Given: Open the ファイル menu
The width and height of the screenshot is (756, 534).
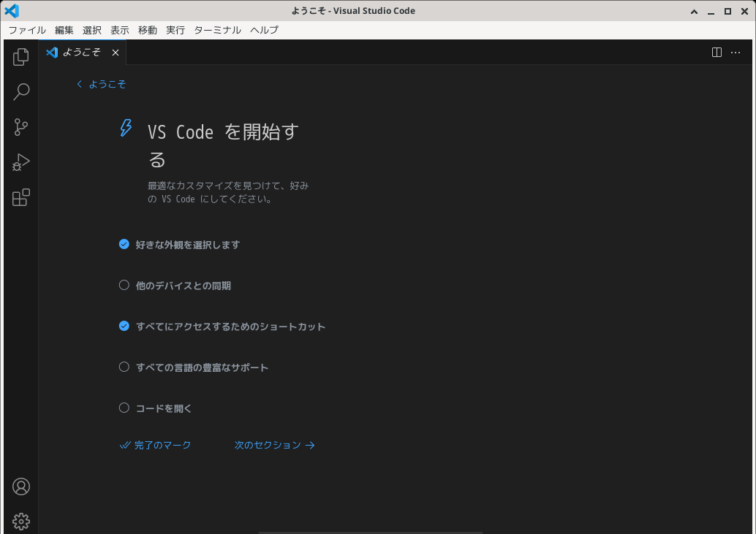Looking at the screenshot, I should (27, 30).
